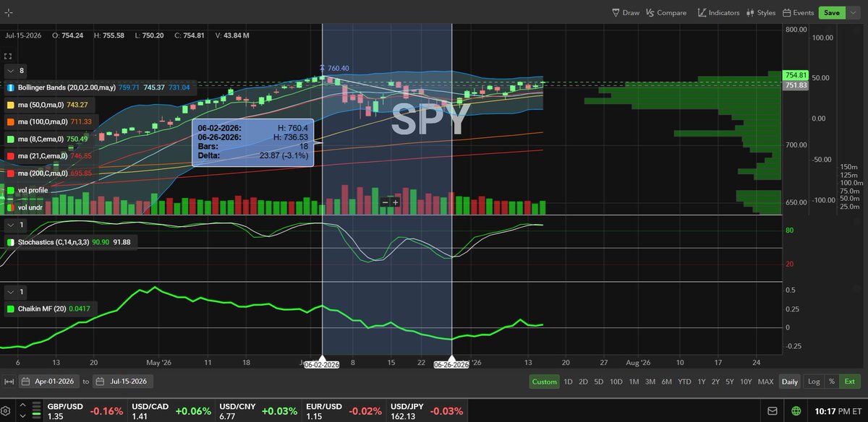The height and width of the screenshot is (422, 868).
Task: Open chart Styles options
Action: pos(760,12)
